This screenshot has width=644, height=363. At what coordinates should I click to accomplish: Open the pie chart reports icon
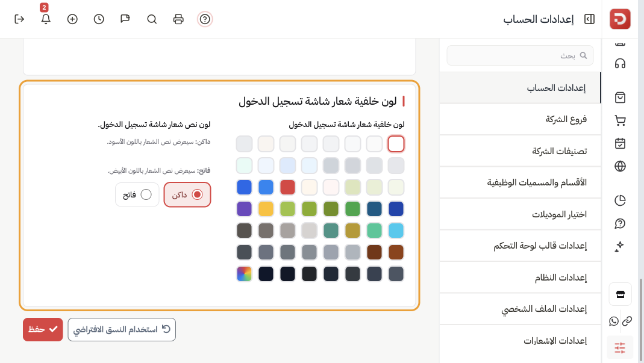(620, 200)
